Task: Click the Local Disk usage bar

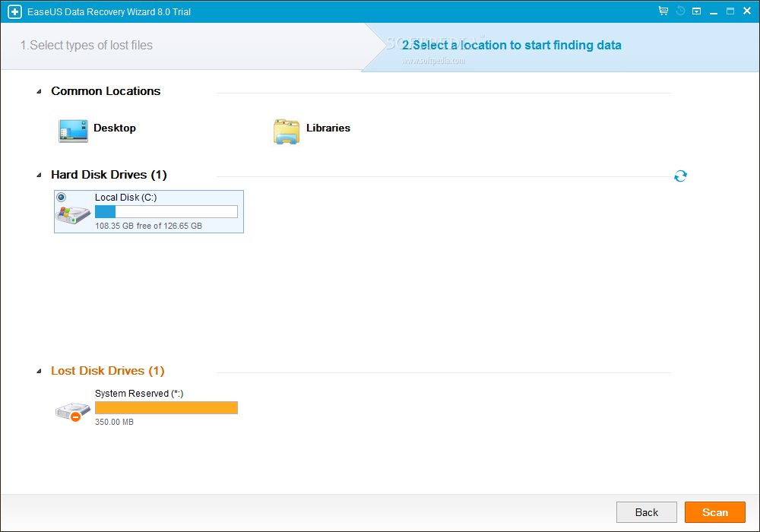Action: (166, 212)
